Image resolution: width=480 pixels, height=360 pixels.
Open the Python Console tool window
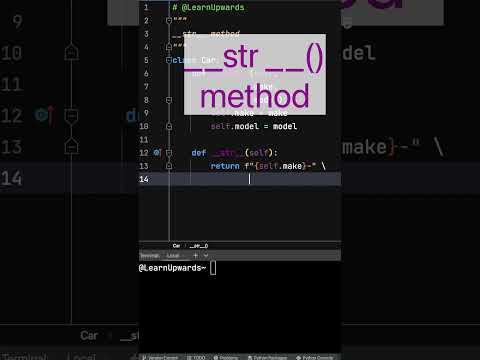(315, 357)
